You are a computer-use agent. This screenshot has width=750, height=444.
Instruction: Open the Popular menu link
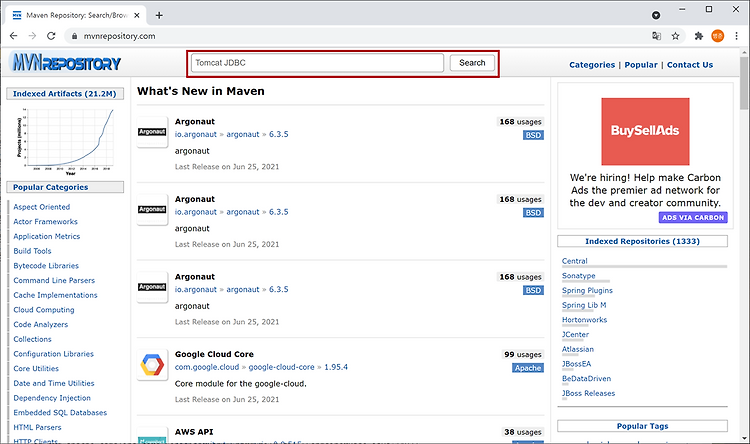click(x=641, y=65)
